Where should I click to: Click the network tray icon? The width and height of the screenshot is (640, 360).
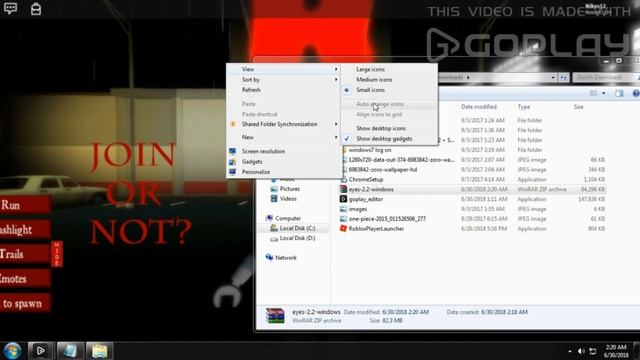593,351
